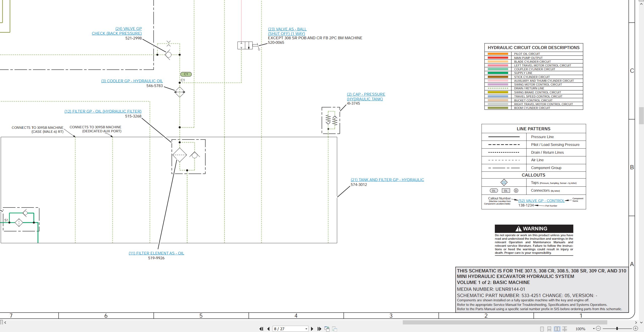644x332 pixels.
Task: Open (23) VALVE AS - BALL link
Action: 287,29
